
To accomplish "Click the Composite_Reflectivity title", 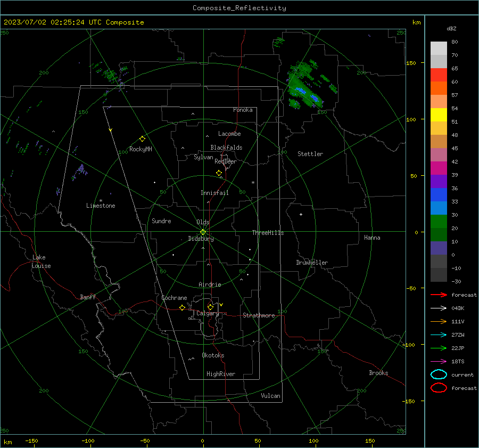I will (x=240, y=8).
